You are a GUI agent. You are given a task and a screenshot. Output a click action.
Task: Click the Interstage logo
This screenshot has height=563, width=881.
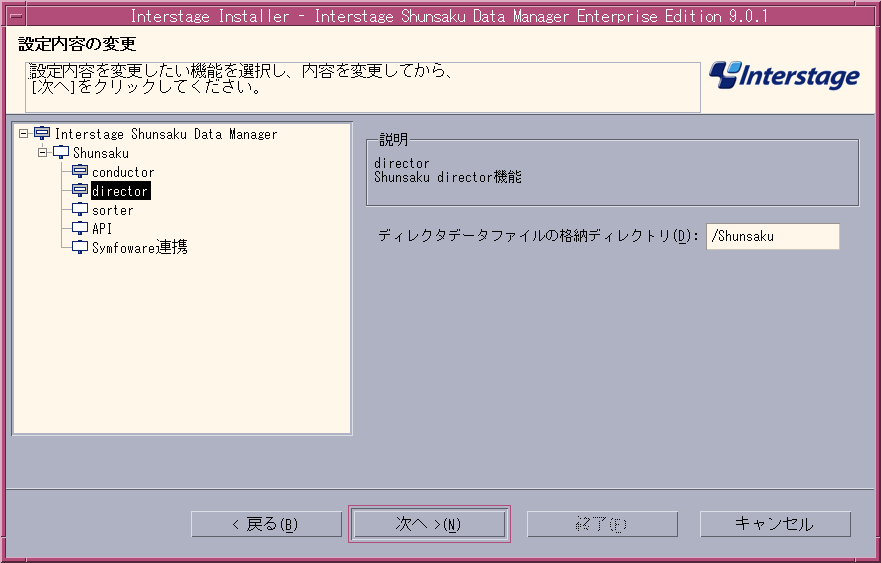(x=784, y=75)
